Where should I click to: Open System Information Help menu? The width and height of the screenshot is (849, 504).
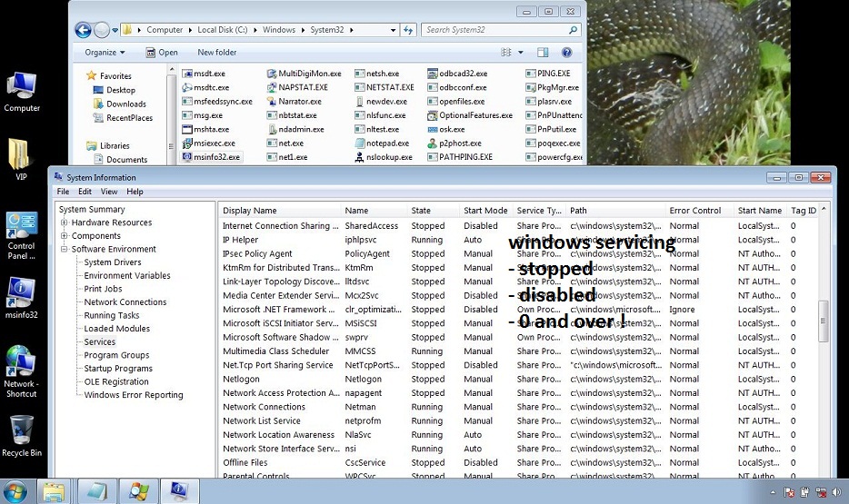pos(135,192)
